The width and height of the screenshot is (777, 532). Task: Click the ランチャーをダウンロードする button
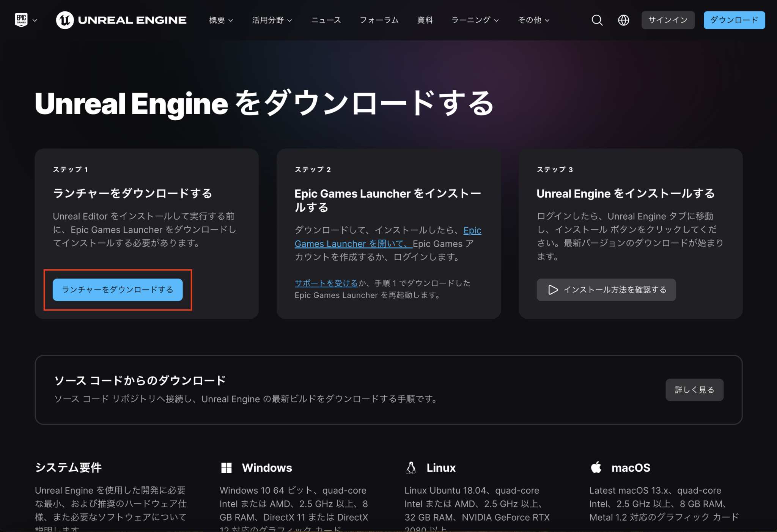click(117, 290)
